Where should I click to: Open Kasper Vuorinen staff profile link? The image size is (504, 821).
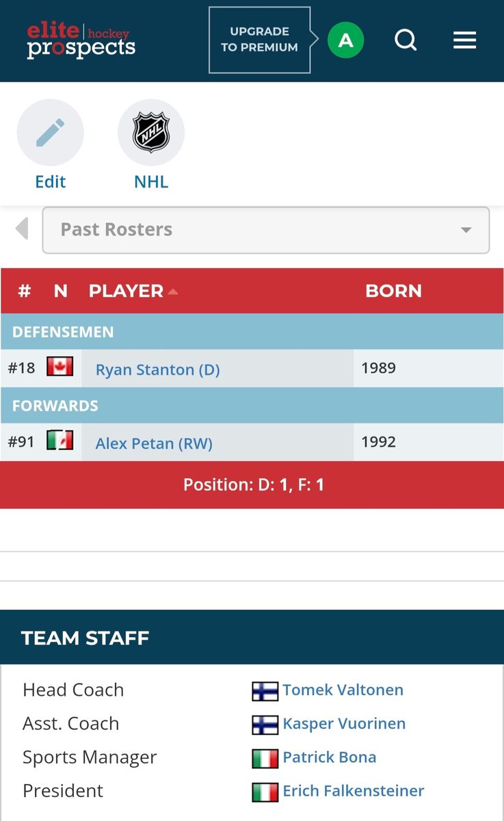coord(344,723)
